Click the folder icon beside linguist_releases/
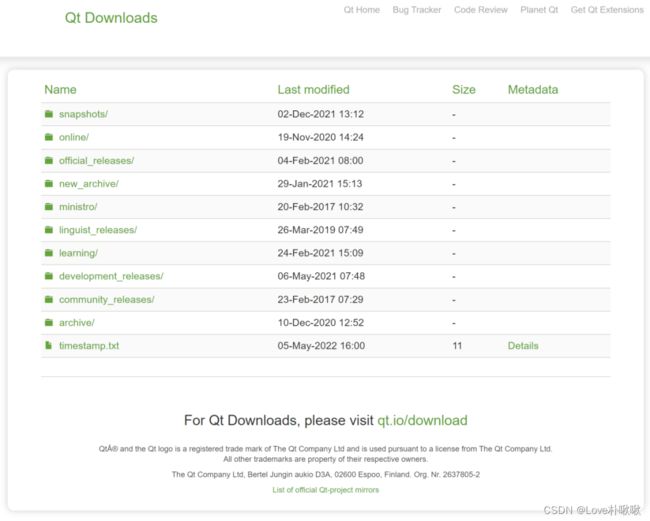Viewport: 650px width, 521px height. point(49,230)
